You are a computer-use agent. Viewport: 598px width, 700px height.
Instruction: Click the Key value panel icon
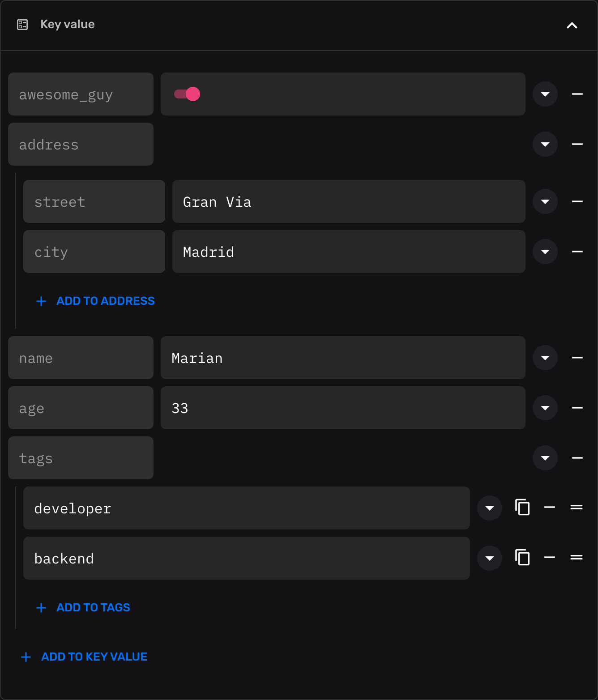tap(22, 25)
